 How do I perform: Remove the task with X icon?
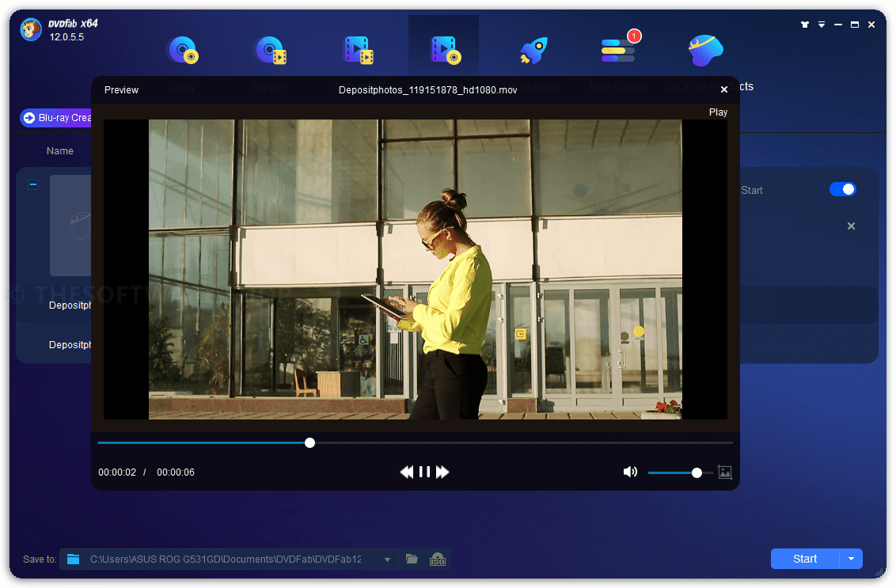click(852, 226)
